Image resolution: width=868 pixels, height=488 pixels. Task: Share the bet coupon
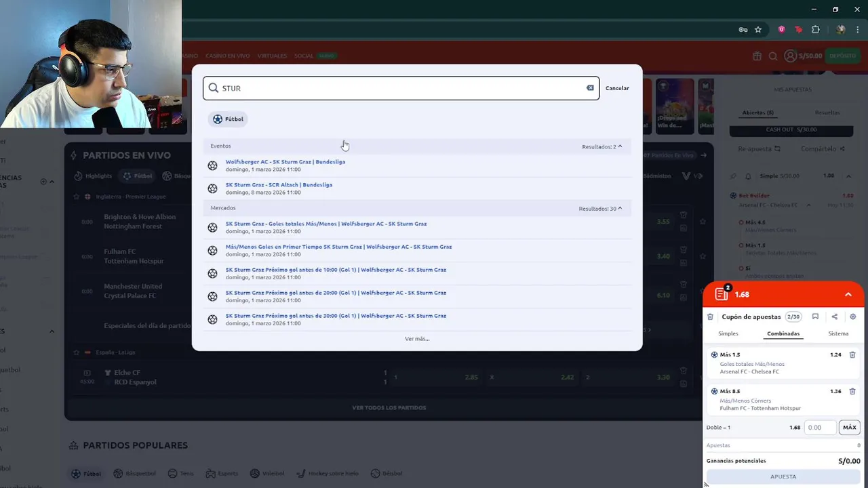(x=834, y=317)
